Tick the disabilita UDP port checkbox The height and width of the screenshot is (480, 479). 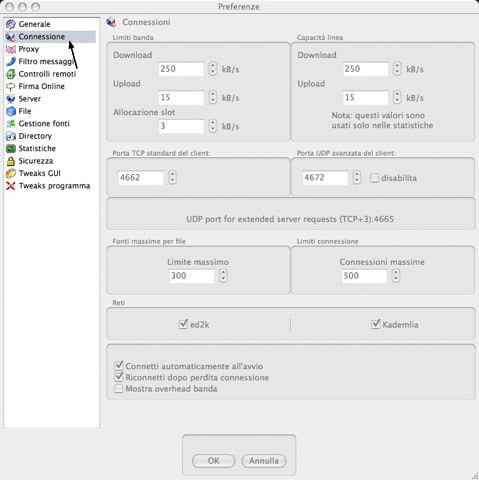point(374,178)
